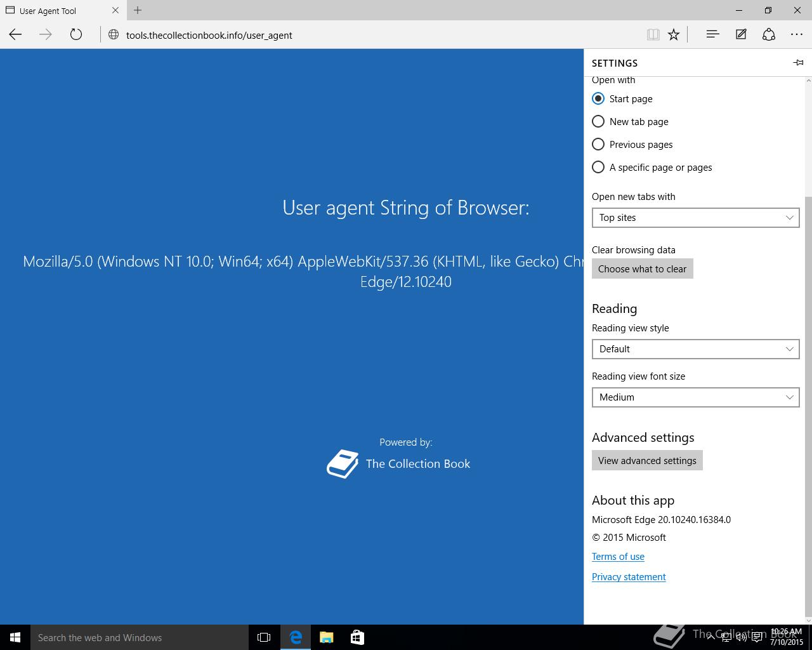Make a Web Note pencil icon
812x650 pixels.
741,35
